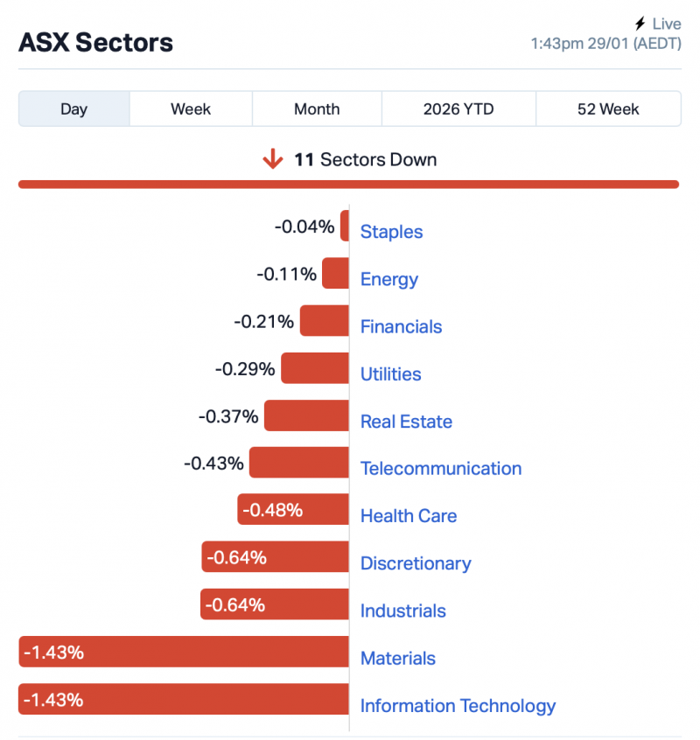700x740 pixels.
Task: Switch to the 52 Week view
Action: coord(608,109)
